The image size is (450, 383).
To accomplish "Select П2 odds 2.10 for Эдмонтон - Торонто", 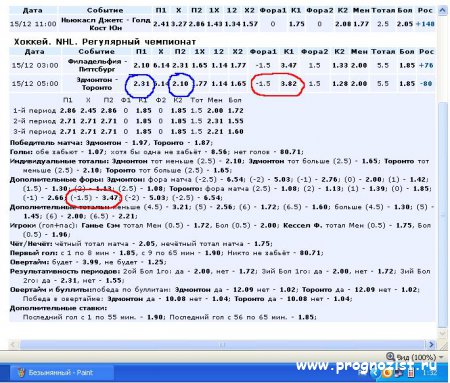I will point(180,84).
